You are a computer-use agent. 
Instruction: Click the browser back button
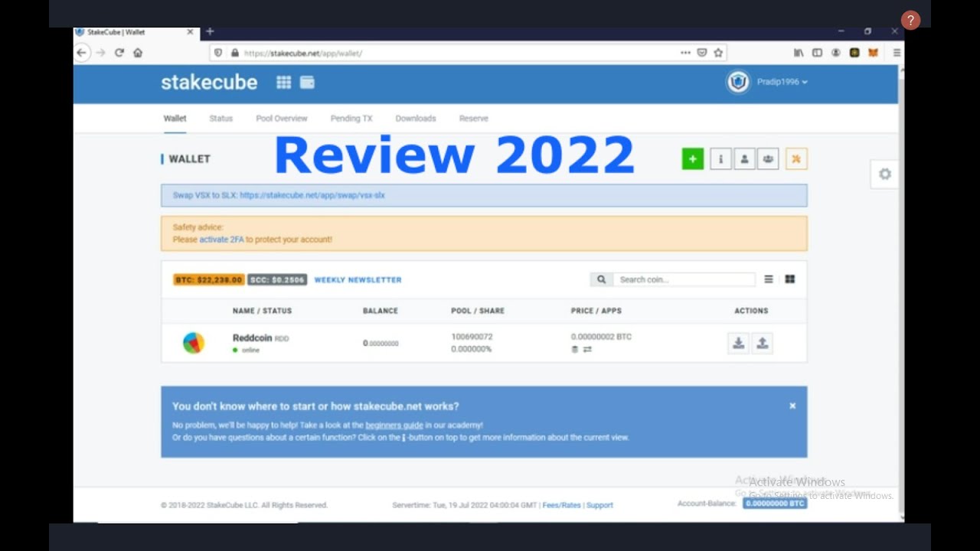[x=82, y=53]
